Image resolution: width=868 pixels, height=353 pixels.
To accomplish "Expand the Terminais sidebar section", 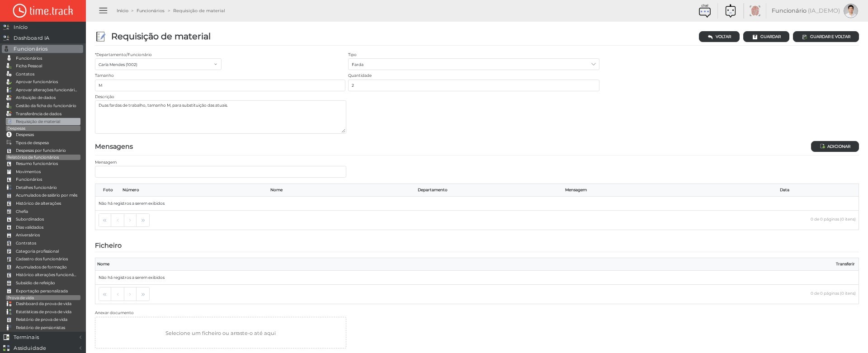I will tap(43, 337).
